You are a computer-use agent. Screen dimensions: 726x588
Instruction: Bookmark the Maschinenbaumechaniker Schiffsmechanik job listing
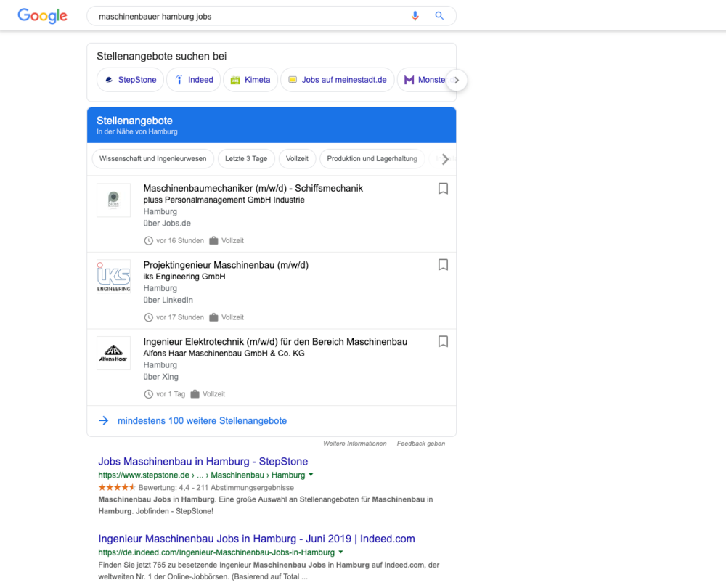point(443,188)
